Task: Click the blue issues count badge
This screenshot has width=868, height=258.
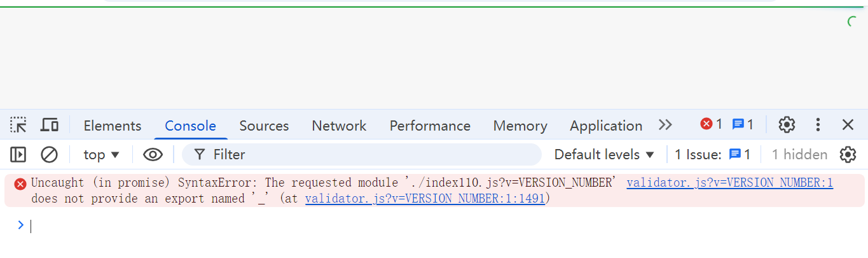Action: pyautogui.click(x=742, y=125)
